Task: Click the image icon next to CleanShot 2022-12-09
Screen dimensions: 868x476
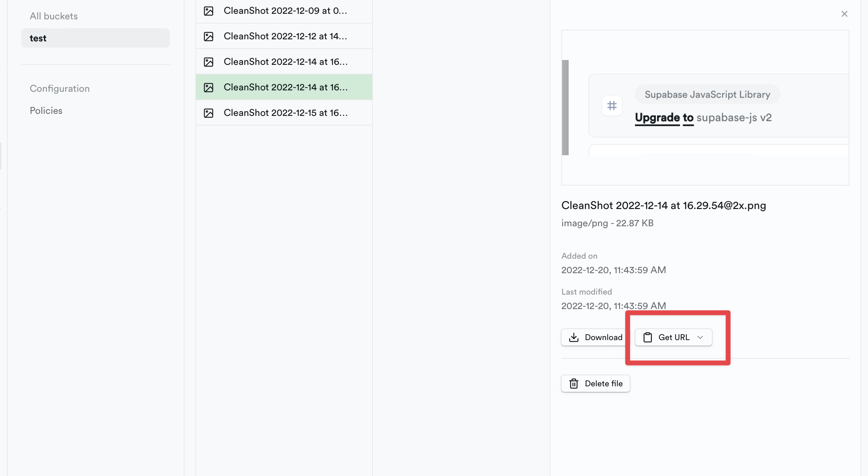Action: (209, 11)
